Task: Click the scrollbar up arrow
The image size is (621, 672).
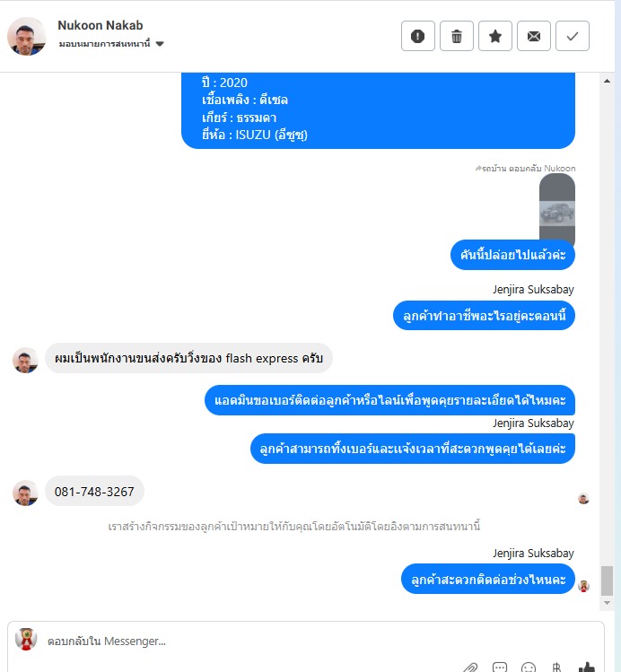Action: (x=607, y=81)
